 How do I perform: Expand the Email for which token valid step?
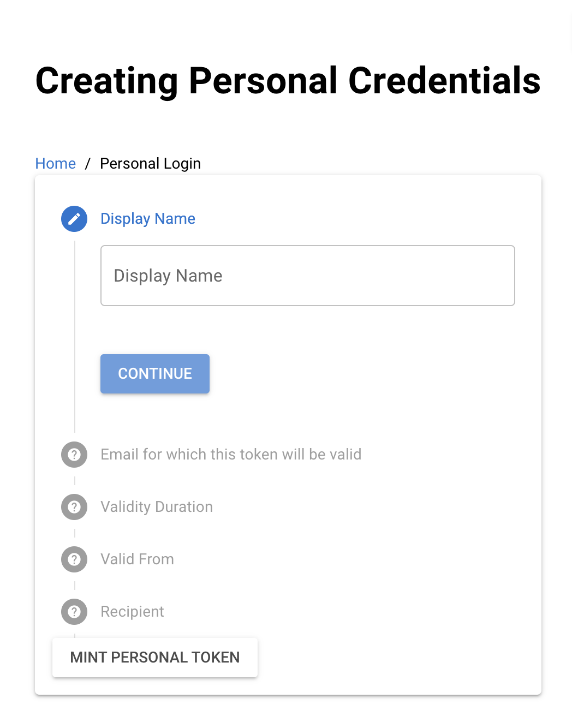231,455
